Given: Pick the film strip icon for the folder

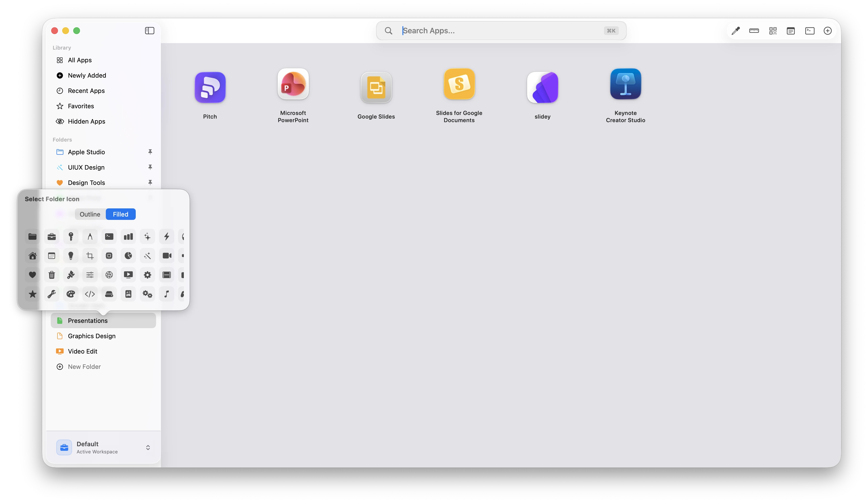Looking at the screenshot, I should 167,275.
